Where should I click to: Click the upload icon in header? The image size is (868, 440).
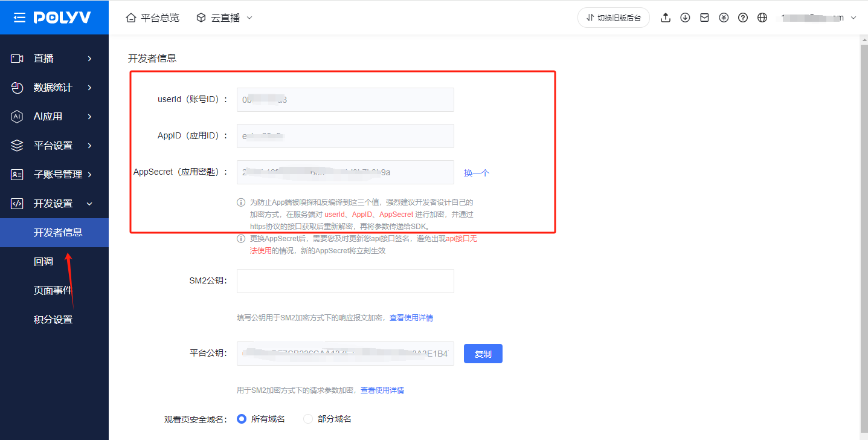point(666,18)
